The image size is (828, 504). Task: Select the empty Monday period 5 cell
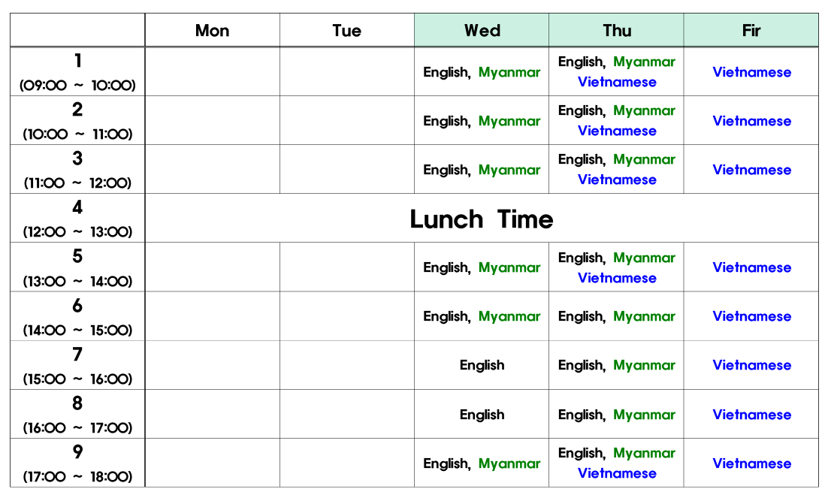(x=213, y=267)
